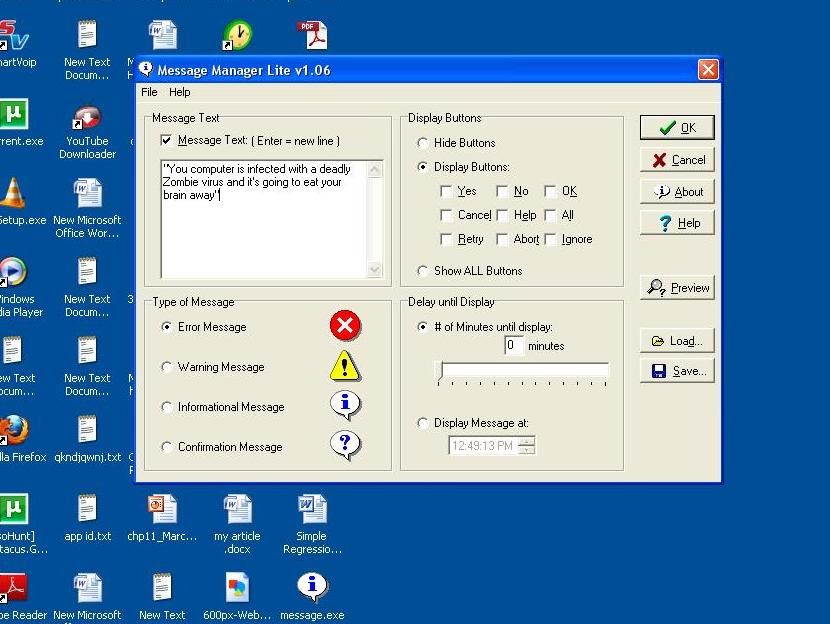Open the Help menu
The height and width of the screenshot is (624, 830).
(x=180, y=91)
